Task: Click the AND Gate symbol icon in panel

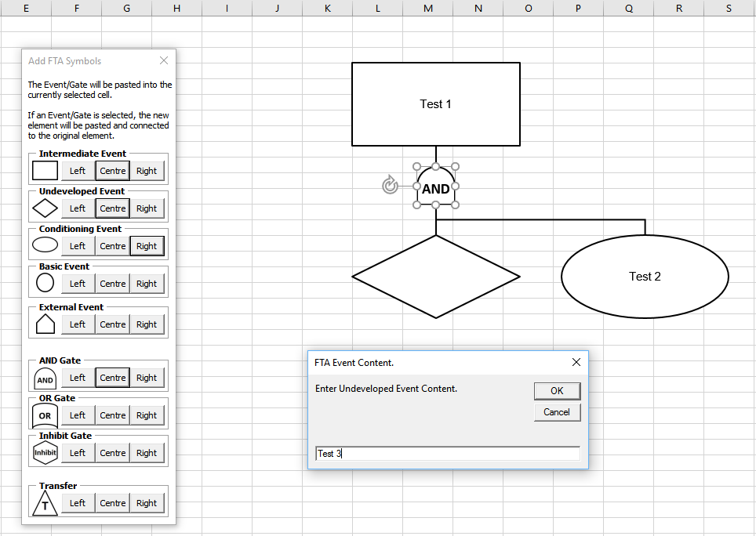Action: pos(45,379)
